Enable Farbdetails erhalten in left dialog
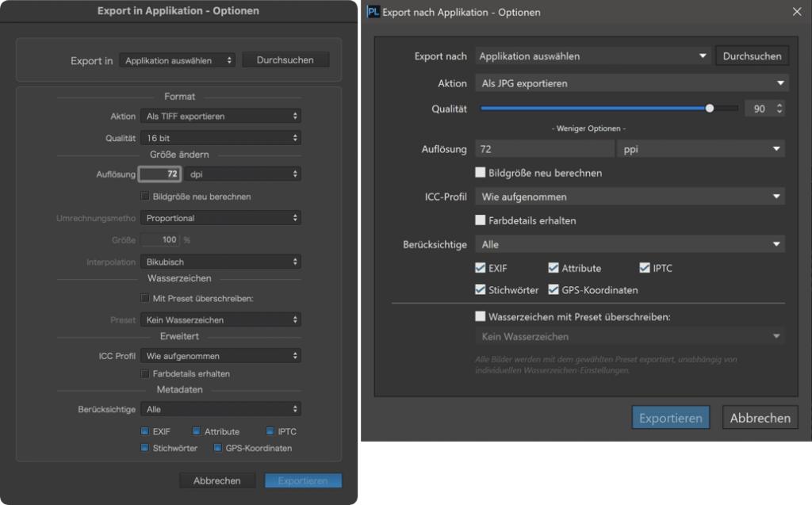Viewport: 812px width, 505px height. (x=145, y=373)
